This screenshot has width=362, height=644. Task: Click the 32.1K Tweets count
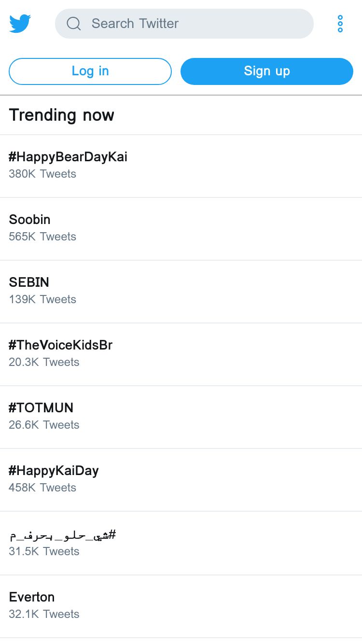(x=44, y=614)
